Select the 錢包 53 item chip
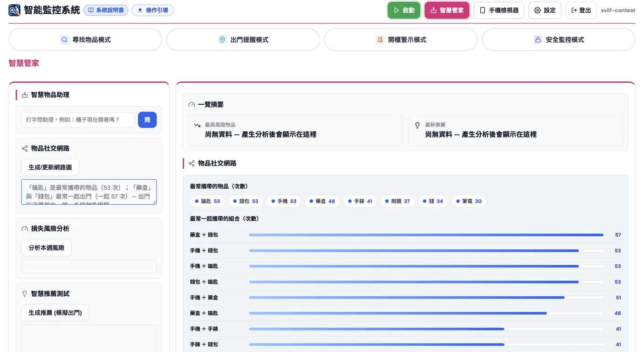 [x=246, y=201]
